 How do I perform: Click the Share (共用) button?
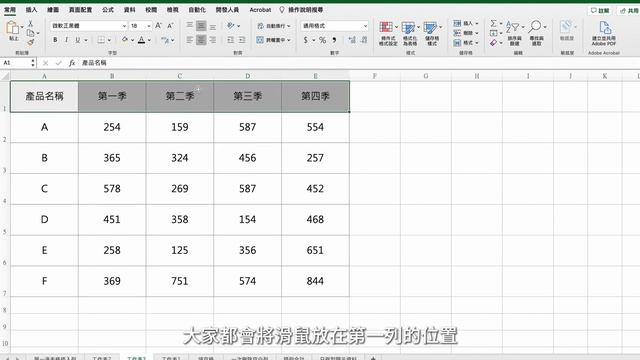(x=629, y=10)
